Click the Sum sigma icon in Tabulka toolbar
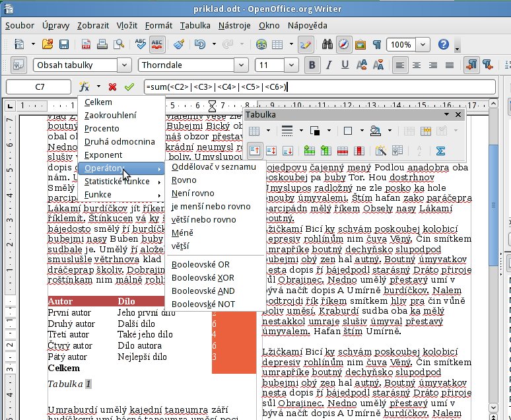511x420 pixels. tap(440, 151)
